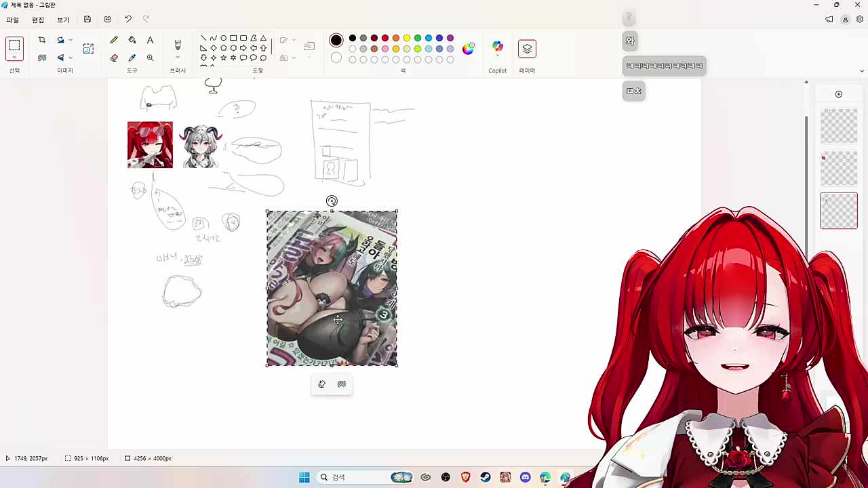Select primary Color 1 black circle
The image size is (868, 488).
[336, 41]
